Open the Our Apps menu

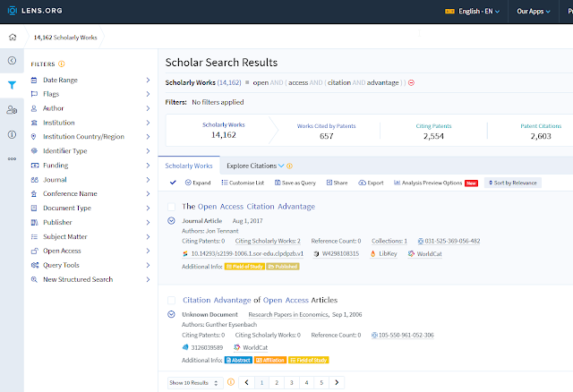pos(534,12)
